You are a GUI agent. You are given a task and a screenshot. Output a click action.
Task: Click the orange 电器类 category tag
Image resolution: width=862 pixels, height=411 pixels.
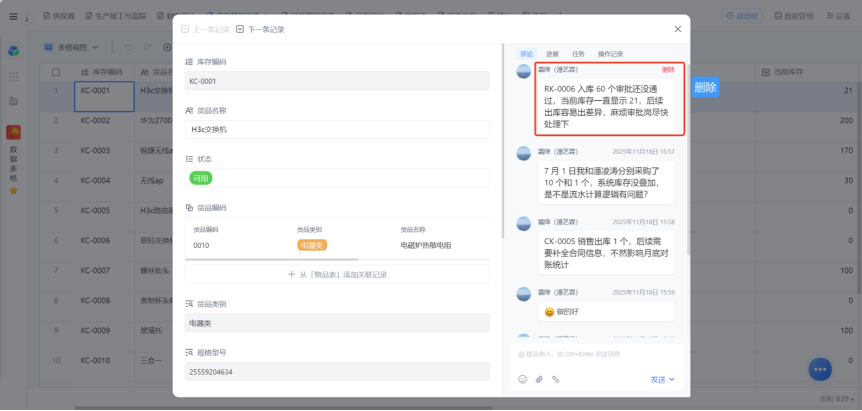pyautogui.click(x=312, y=245)
